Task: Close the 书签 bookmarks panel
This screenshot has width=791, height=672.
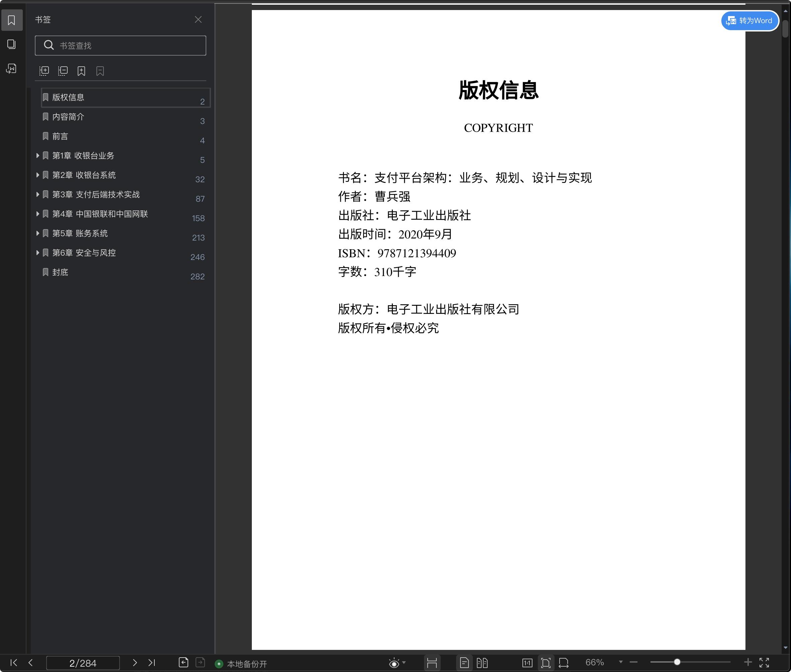Action: [x=198, y=19]
